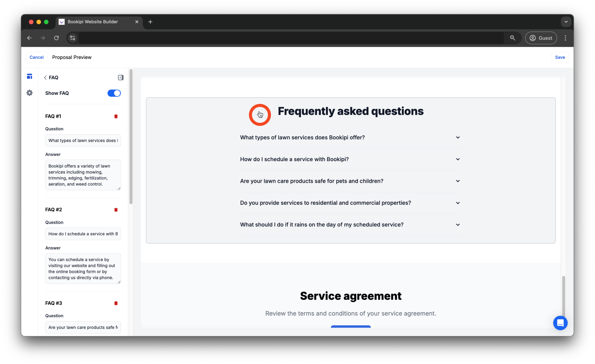Expand 'What types of lawn services' question
595x364 pixels.
(351, 138)
